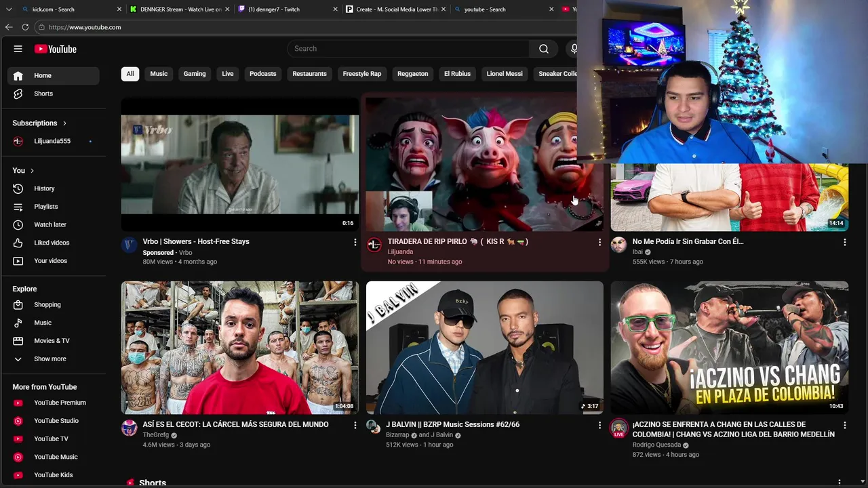Open the ACZINO VS CHANG thumbnail
The height and width of the screenshot is (488, 868).
pos(730,348)
